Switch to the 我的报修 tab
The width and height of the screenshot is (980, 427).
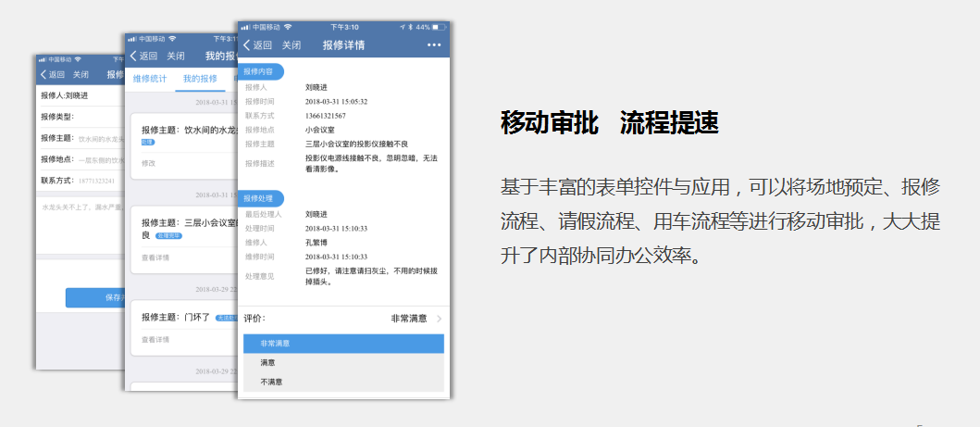(199, 79)
